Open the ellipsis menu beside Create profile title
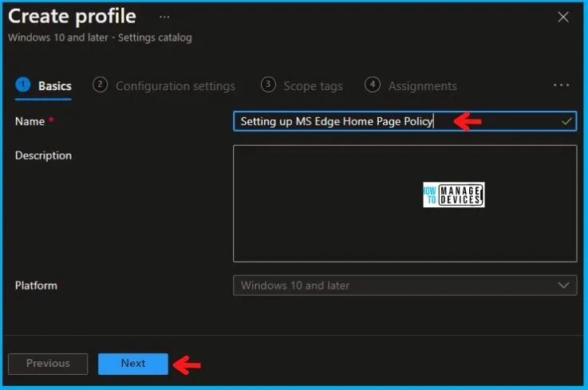This screenshot has height=390, width=588. [164, 17]
